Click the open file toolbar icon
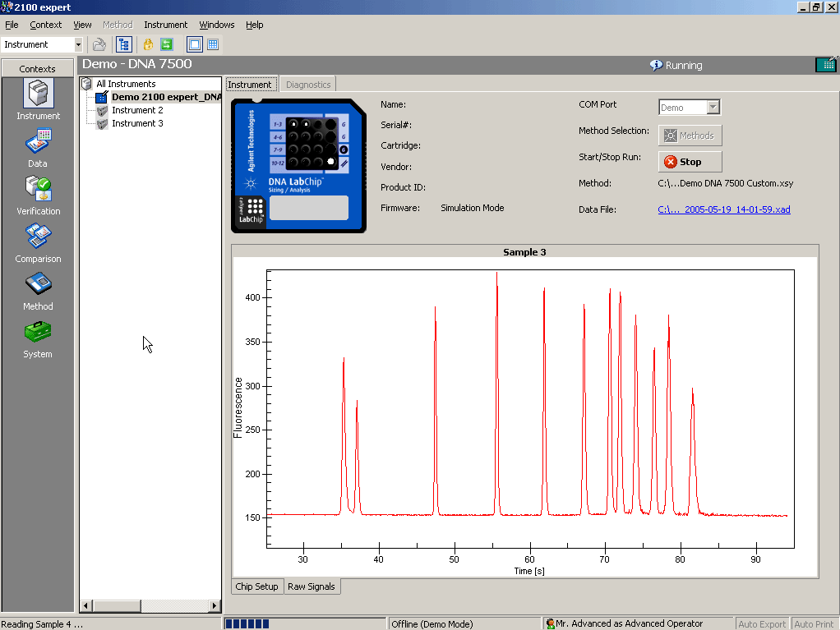Viewport: 840px width, 630px height. tap(99, 44)
